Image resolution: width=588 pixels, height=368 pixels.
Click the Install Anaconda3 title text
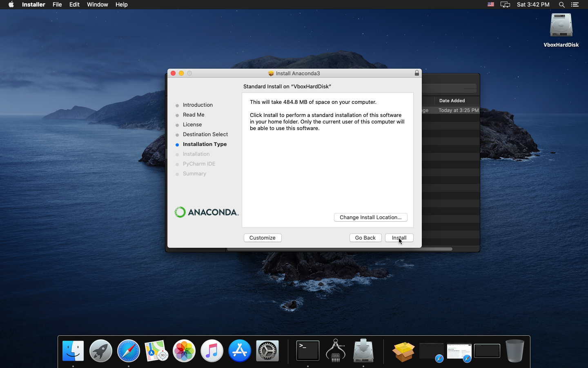298,73
